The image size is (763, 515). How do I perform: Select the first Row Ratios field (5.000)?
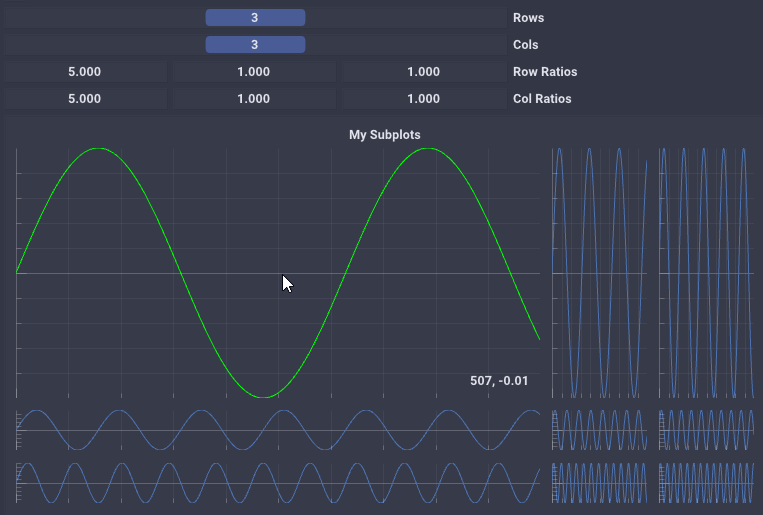click(84, 72)
